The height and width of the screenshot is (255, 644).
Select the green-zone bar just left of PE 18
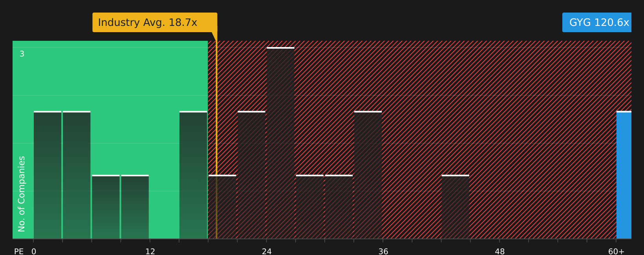(x=193, y=175)
